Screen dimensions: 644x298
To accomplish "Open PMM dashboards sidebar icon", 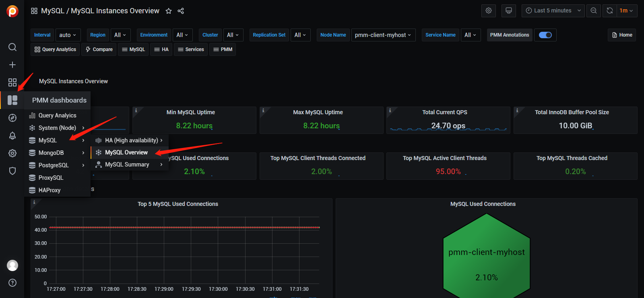I will point(12,100).
